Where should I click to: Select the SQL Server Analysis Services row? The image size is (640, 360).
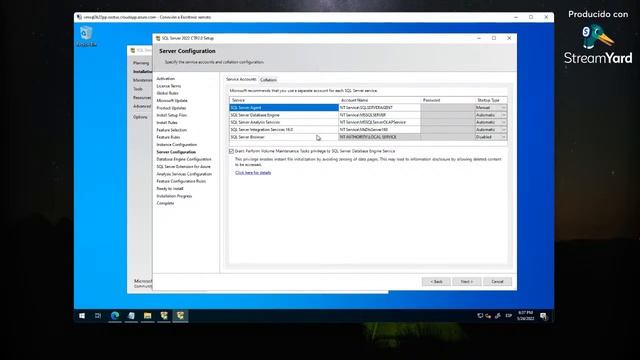(x=284, y=122)
